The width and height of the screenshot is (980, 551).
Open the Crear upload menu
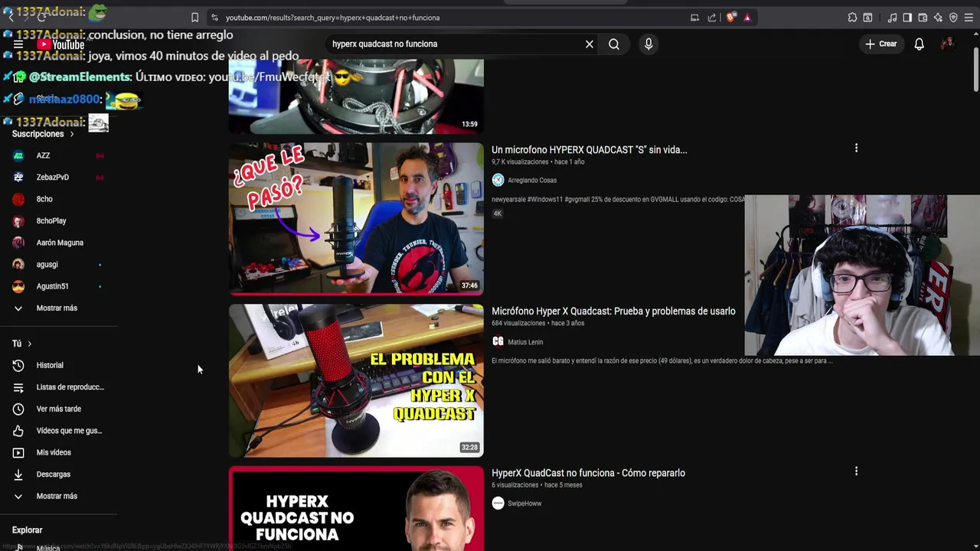tap(880, 44)
